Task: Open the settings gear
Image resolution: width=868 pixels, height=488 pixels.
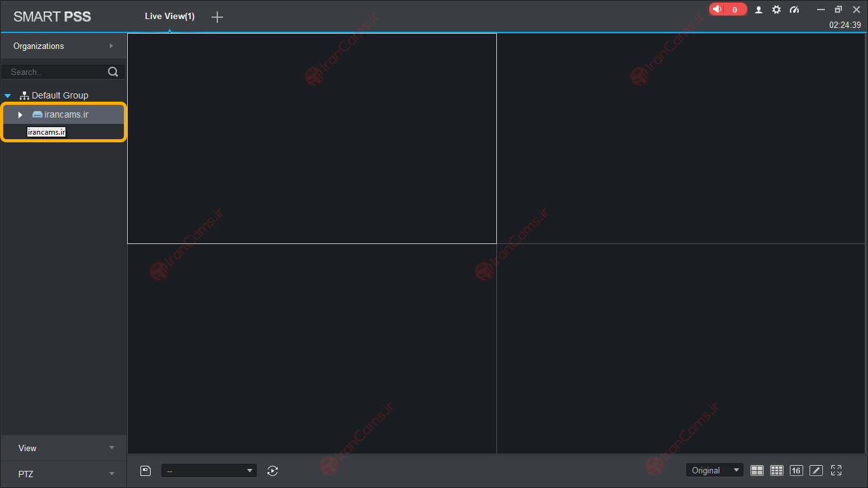Action: click(x=776, y=10)
